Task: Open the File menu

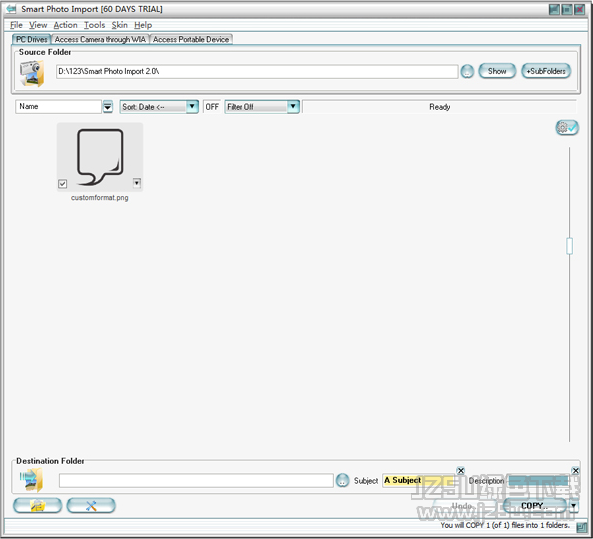Action: pos(16,25)
